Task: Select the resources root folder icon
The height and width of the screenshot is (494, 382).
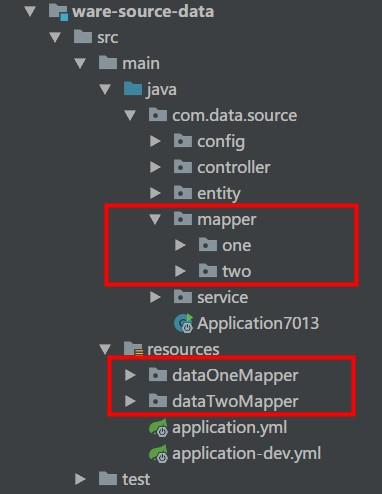Action: [x=133, y=349]
